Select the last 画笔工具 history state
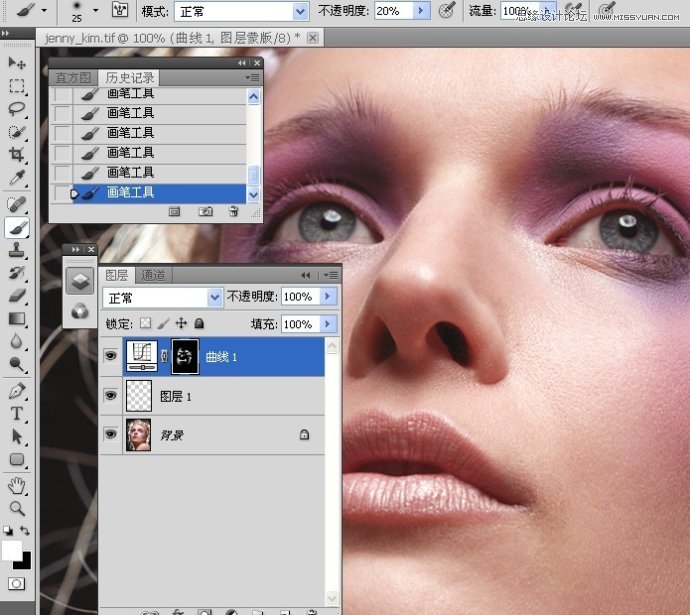 pyautogui.click(x=130, y=192)
